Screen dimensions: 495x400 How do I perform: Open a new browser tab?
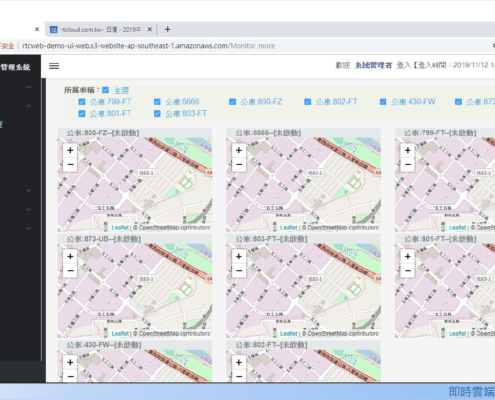coord(167,30)
